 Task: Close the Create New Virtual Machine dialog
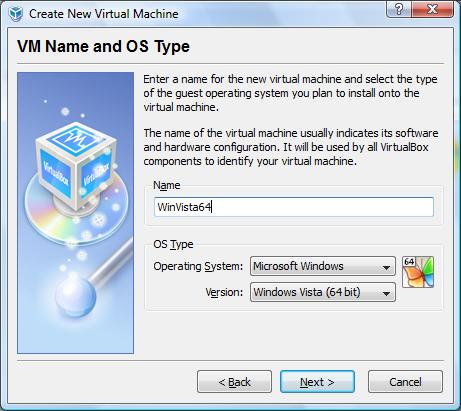click(x=432, y=9)
